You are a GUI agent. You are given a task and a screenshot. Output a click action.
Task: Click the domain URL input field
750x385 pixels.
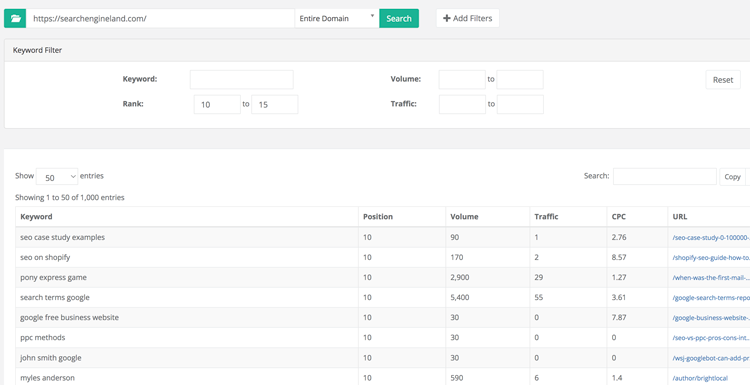[160, 18]
